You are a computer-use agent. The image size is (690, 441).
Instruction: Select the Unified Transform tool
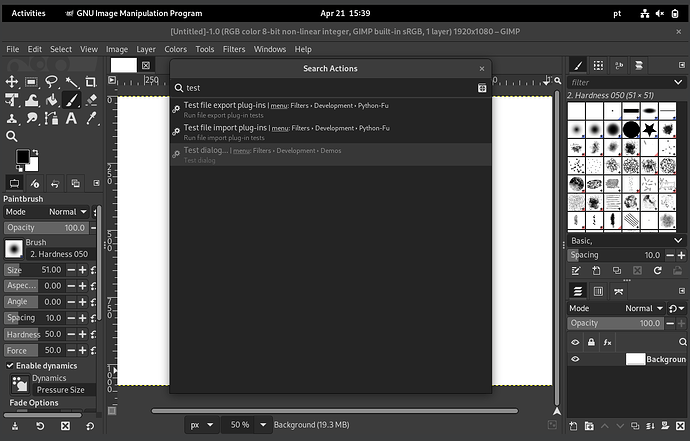coord(11,100)
